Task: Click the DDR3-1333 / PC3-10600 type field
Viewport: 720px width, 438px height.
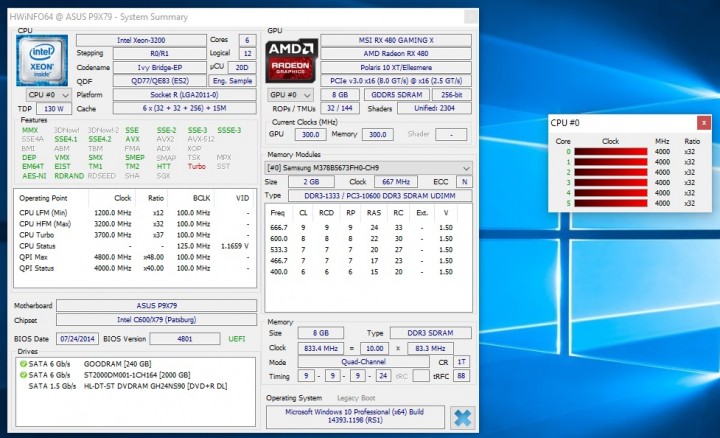Action: coord(380,196)
